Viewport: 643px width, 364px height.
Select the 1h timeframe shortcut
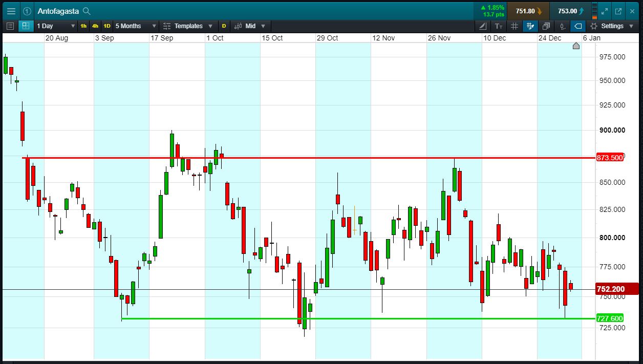83,26
